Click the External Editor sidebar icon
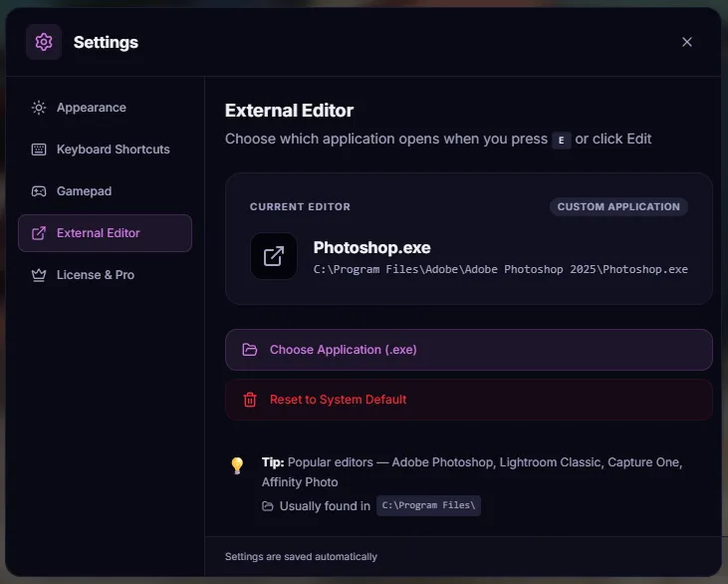Viewport: 728px width, 584px height. pos(39,233)
